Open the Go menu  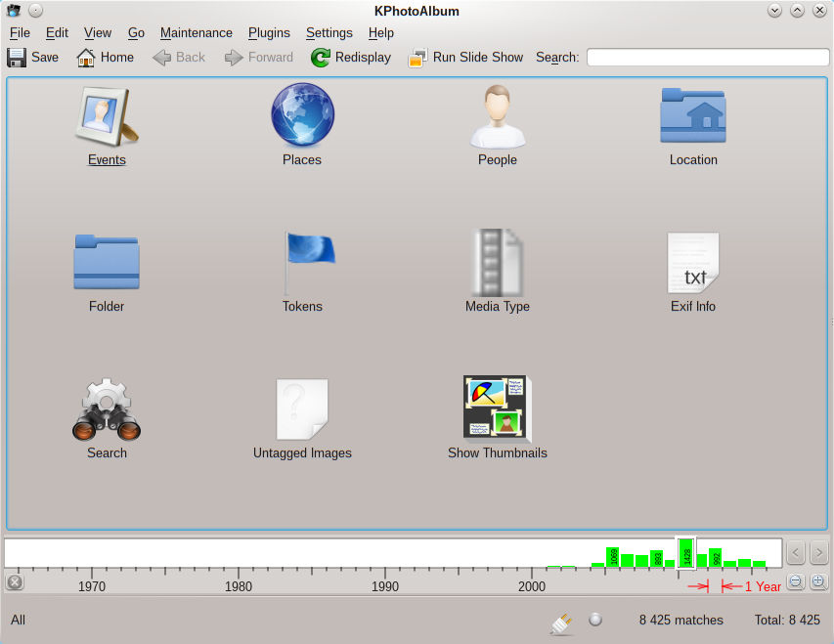(136, 33)
